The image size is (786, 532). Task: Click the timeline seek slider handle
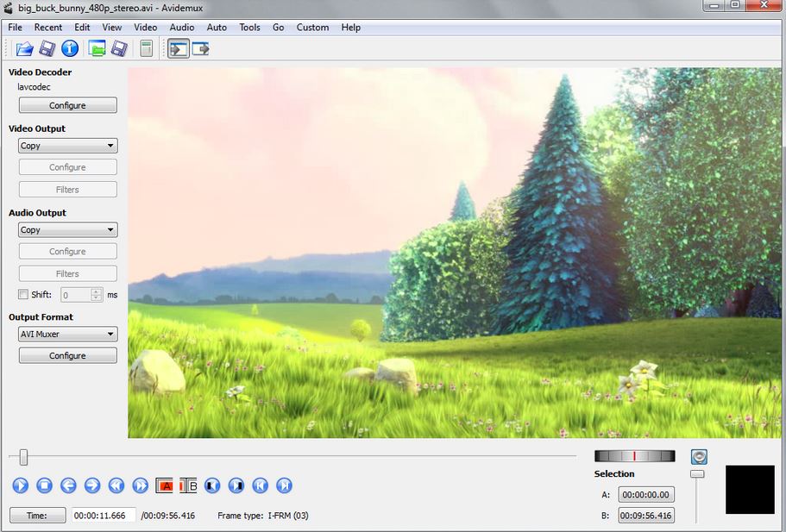23,457
